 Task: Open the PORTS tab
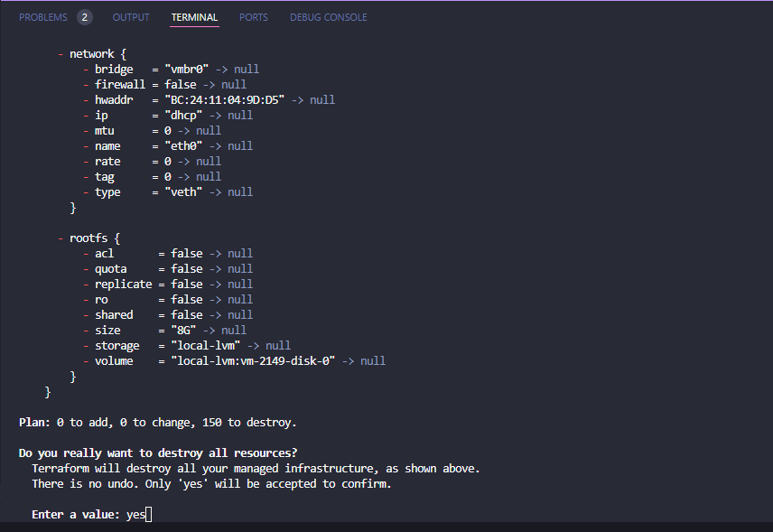tap(254, 17)
